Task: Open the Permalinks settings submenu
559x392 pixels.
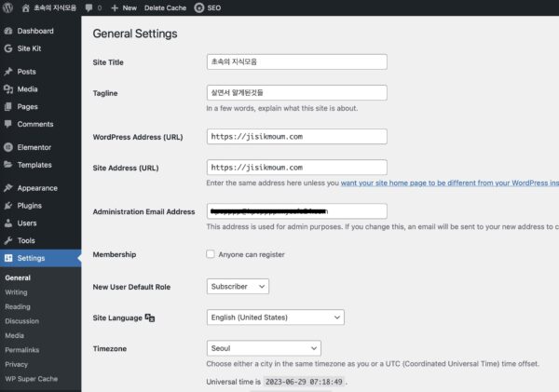Action: tap(21, 349)
